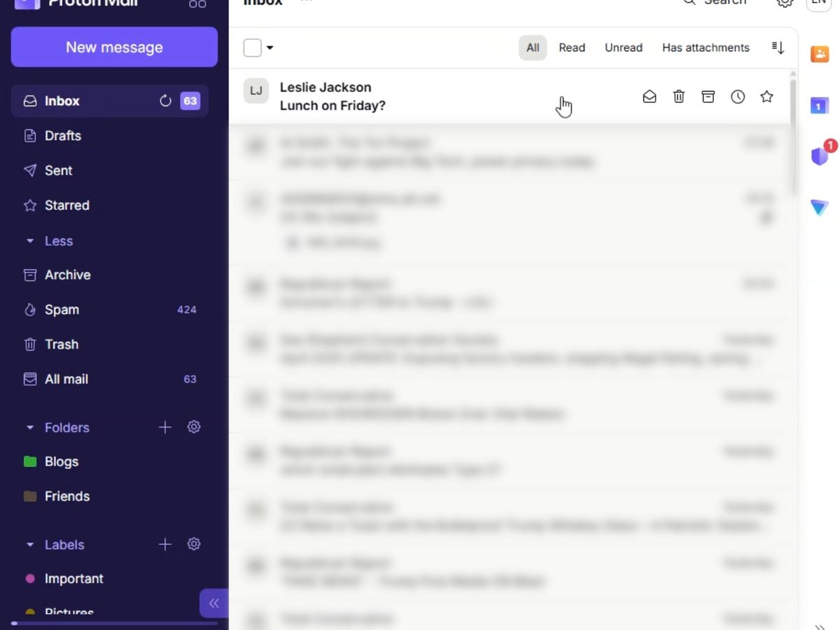This screenshot has height=630, width=840.
Task: Open the app switcher grid icon
Action: (x=197, y=3)
